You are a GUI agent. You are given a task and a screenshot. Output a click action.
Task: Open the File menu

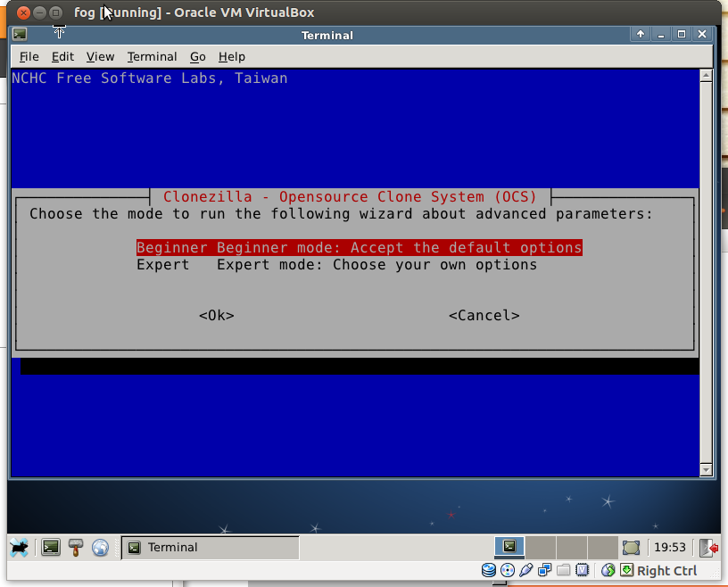click(29, 56)
